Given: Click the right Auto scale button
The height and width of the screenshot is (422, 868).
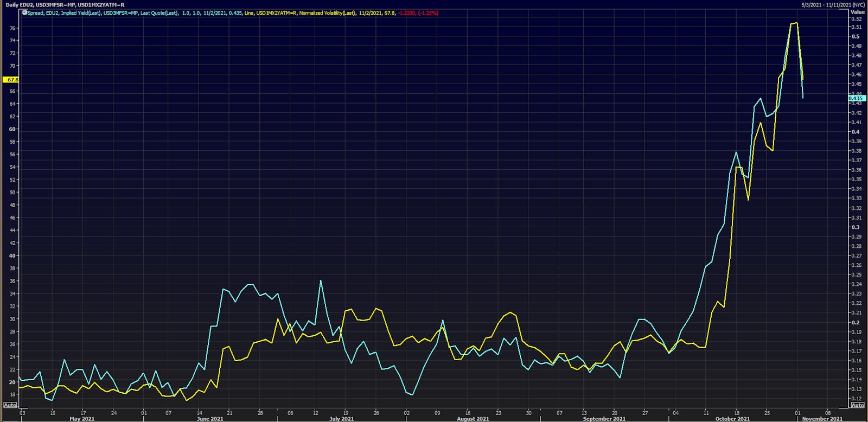Looking at the screenshot, I should pyautogui.click(x=858, y=405).
